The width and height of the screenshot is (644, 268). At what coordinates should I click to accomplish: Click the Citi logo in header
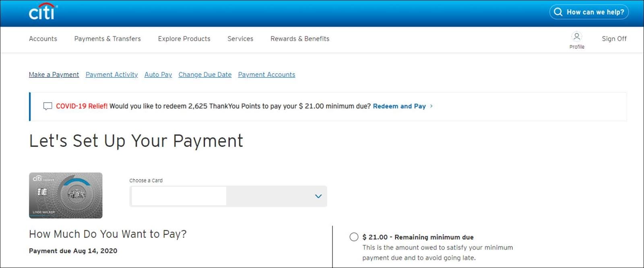(x=43, y=12)
